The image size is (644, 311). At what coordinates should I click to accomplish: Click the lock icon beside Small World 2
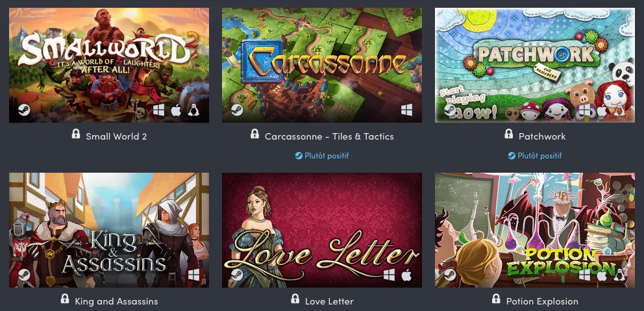pyautogui.click(x=75, y=134)
